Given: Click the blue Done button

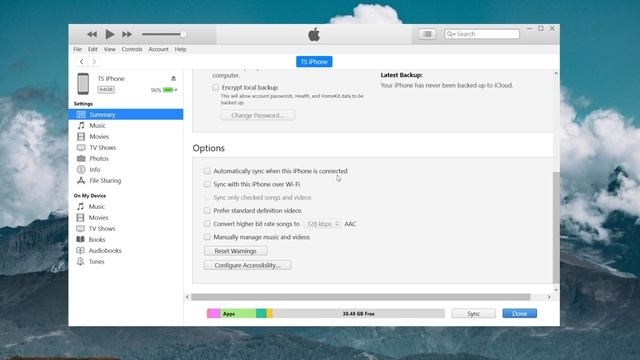Looking at the screenshot, I should pyautogui.click(x=520, y=313).
